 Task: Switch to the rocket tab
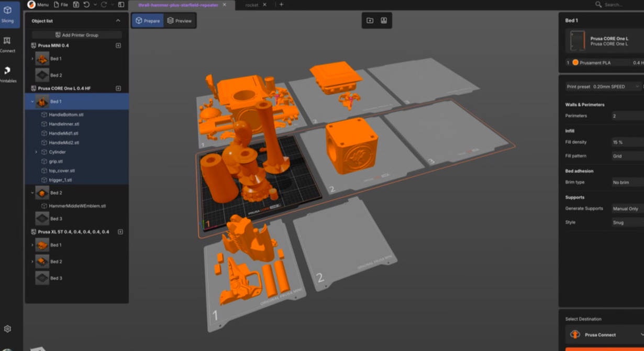coord(252,5)
